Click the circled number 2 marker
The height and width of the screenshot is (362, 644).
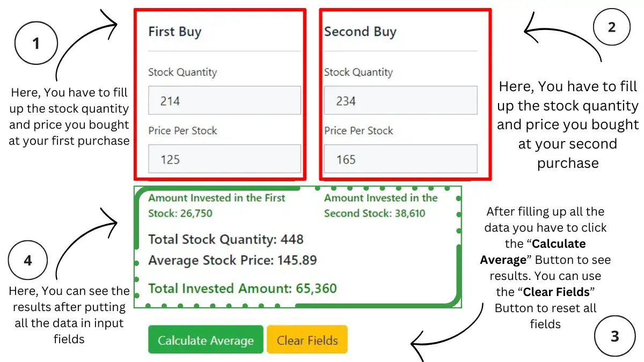pyautogui.click(x=612, y=27)
